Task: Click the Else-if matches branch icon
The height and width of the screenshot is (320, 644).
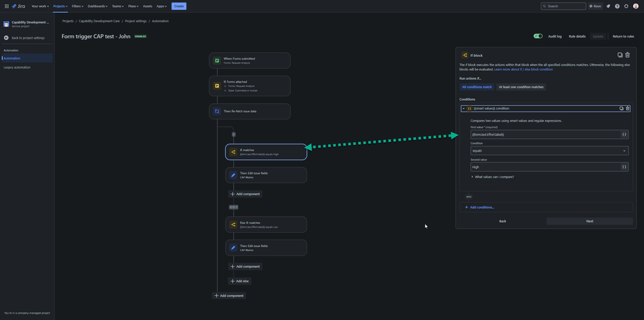Action: coord(233,225)
